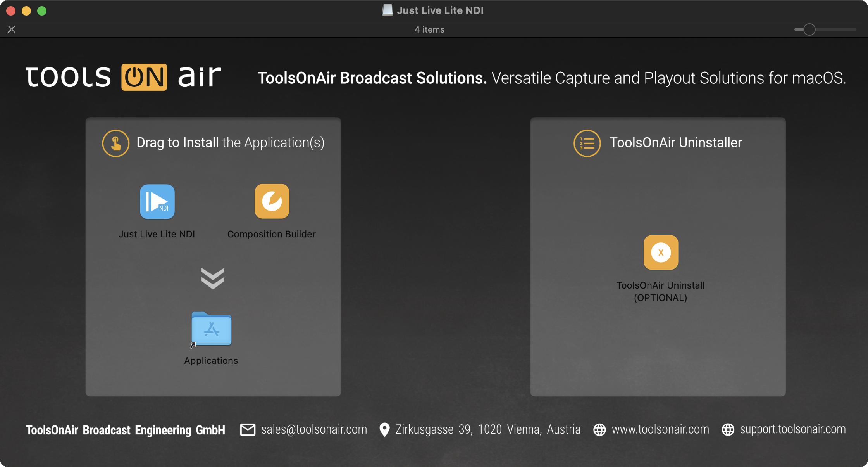Click the Just Live Lite NDI label
The width and height of the screenshot is (868, 467).
click(157, 234)
